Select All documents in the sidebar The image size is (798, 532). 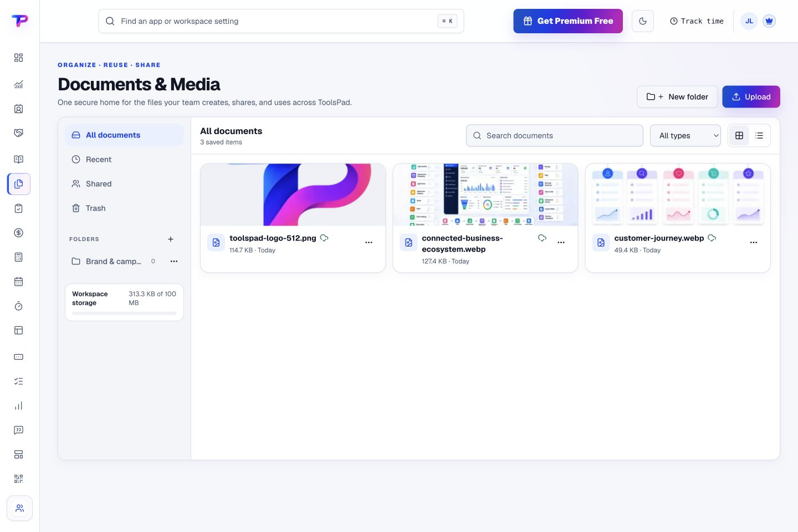pyautogui.click(x=124, y=135)
